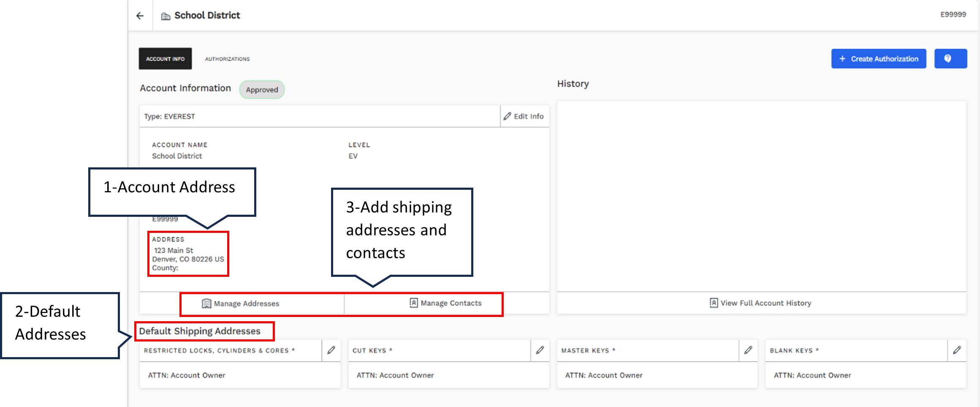Viewport: 980px width, 407px height.
Task: Click the Approved status badge
Action: pos(262,89)
